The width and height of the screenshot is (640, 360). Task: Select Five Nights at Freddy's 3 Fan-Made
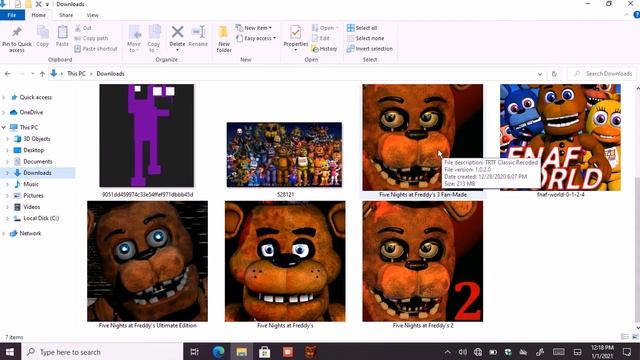(x=422, y=137)
